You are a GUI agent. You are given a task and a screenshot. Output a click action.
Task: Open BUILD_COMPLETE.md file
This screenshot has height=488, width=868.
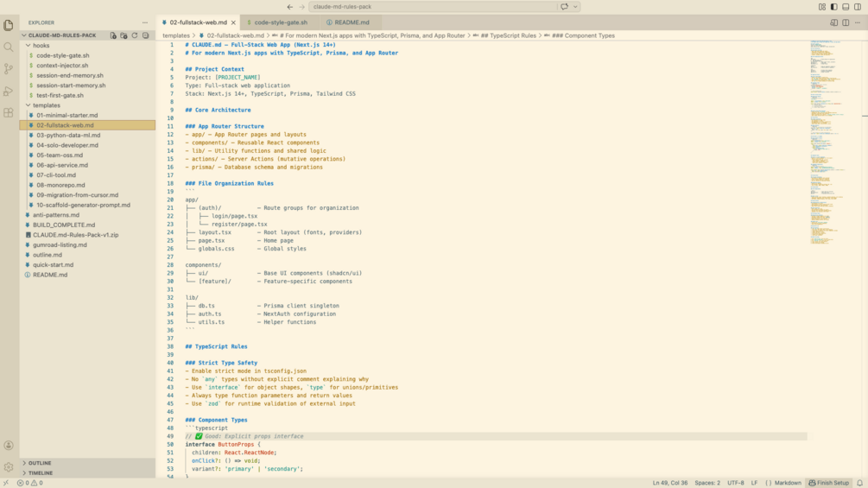coord(64,225)
